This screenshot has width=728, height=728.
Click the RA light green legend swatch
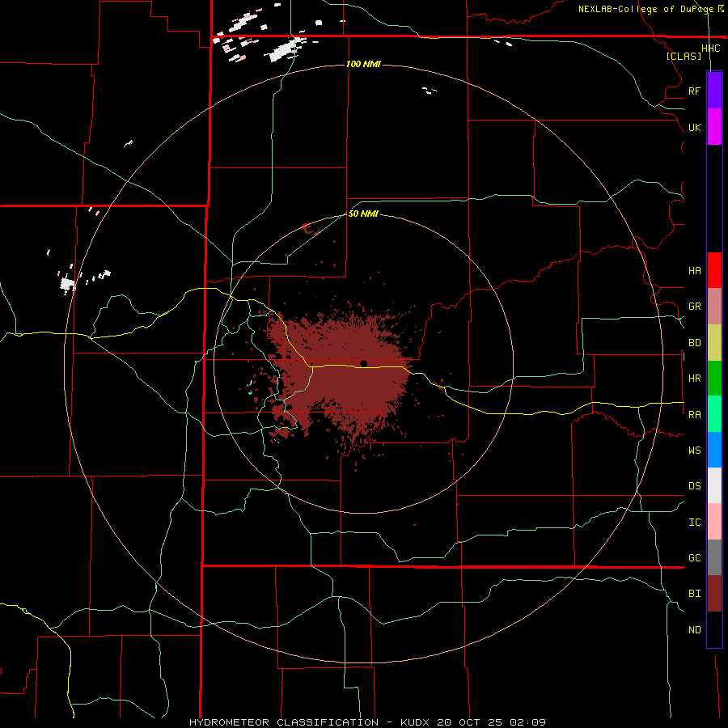pos(714,414)
